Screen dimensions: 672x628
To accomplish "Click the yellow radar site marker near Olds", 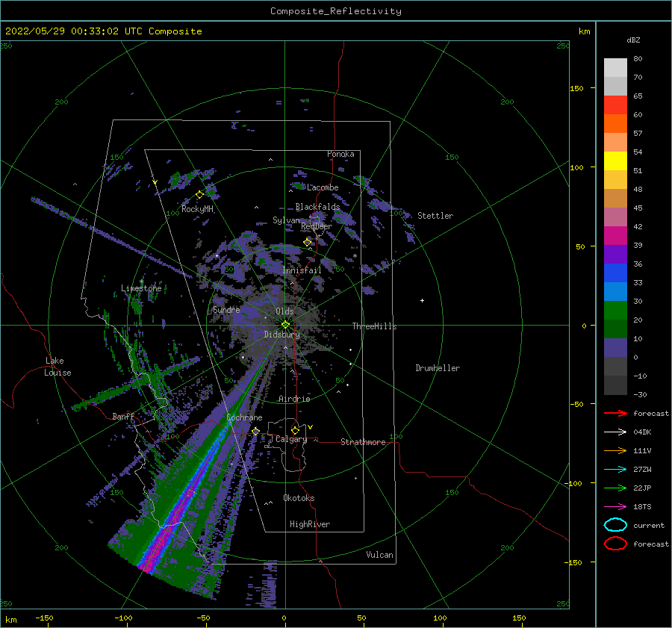I will coord(285,325).
